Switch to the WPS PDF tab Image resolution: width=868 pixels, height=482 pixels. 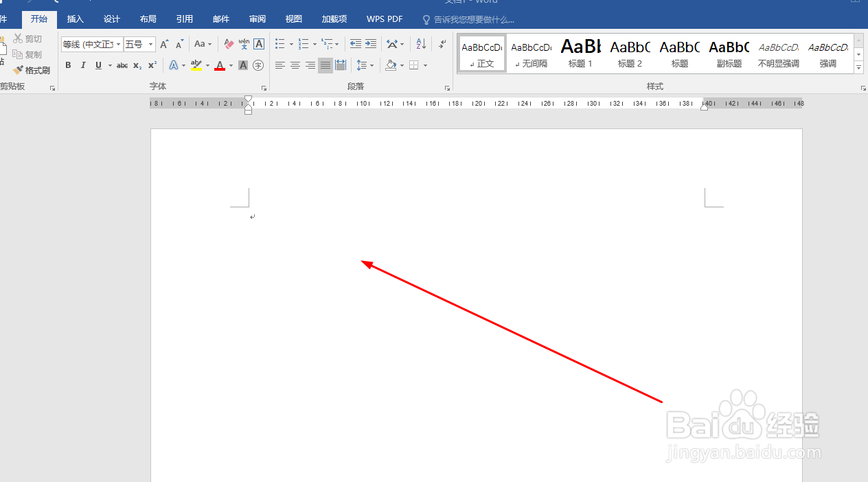[385, 19]
